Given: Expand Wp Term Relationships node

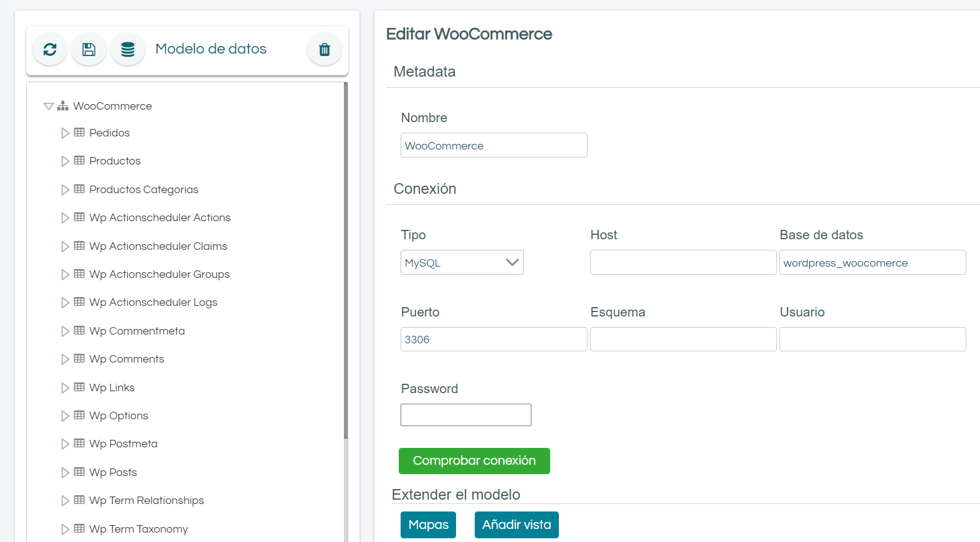Looking at the screenshot, I should [65, 500].
